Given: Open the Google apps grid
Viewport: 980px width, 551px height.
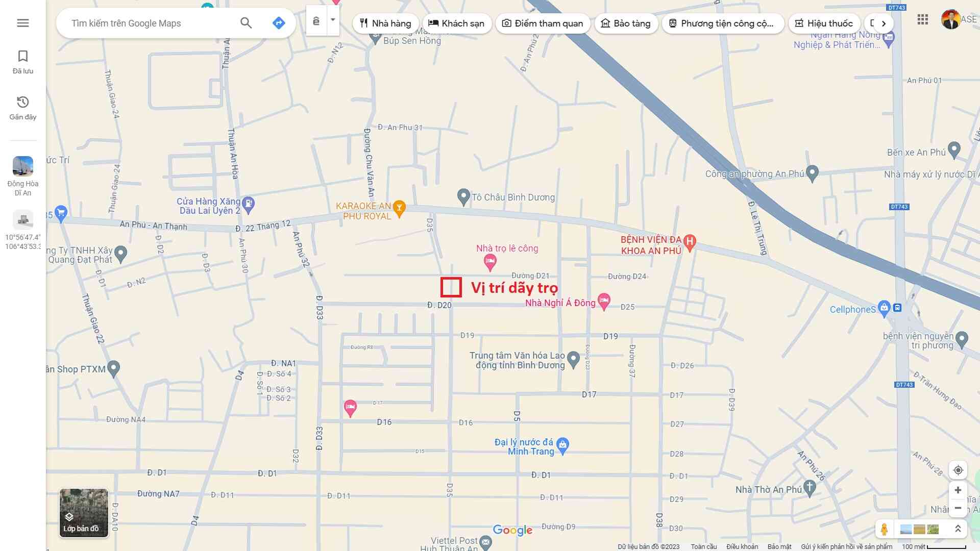Looking at the screenshot, I should (922, 20).
